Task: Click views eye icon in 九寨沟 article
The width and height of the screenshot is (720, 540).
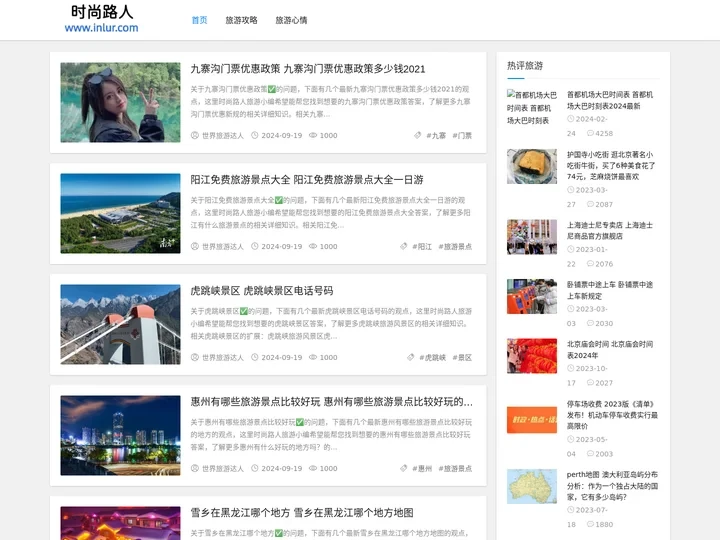Action: click(313, 135)
